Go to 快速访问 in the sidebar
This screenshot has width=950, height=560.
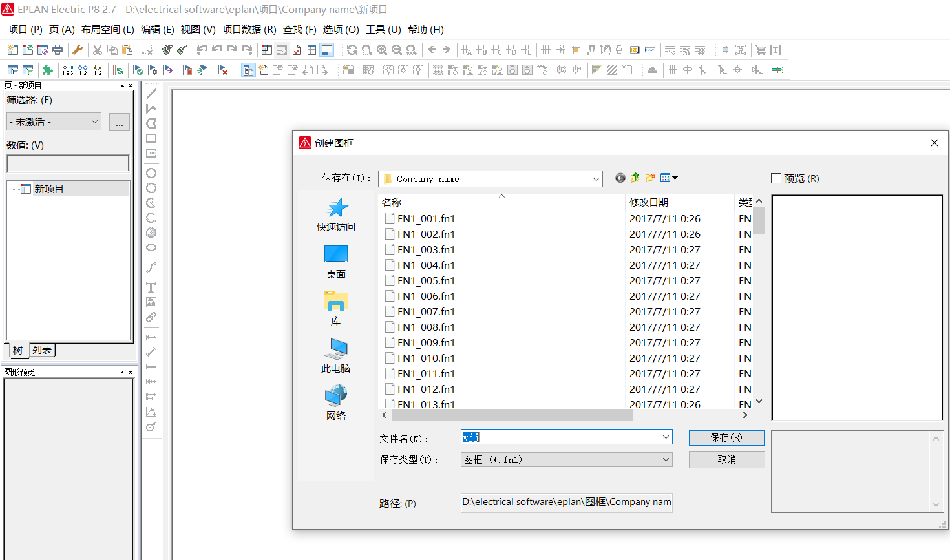[x=336, y=215]
